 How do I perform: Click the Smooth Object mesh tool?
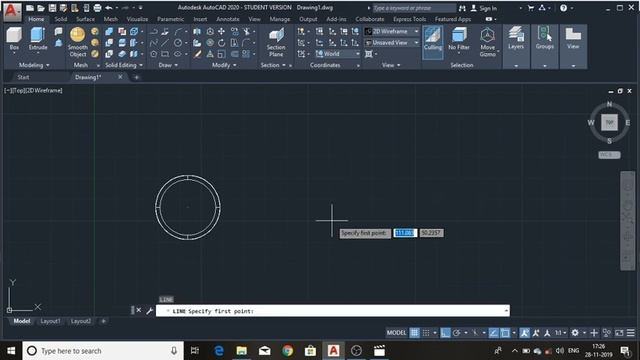tap(78, 42)
